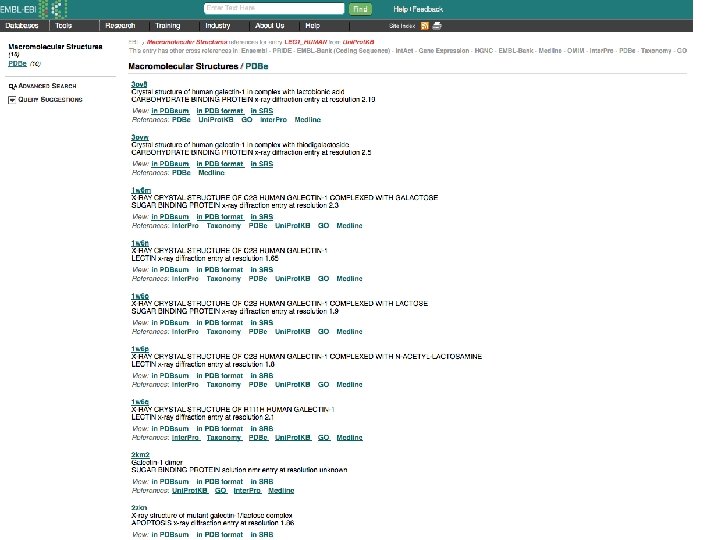View entry 1w6n in SRS
The height and width of the screenshot is (540, 720).
[262, 270]
